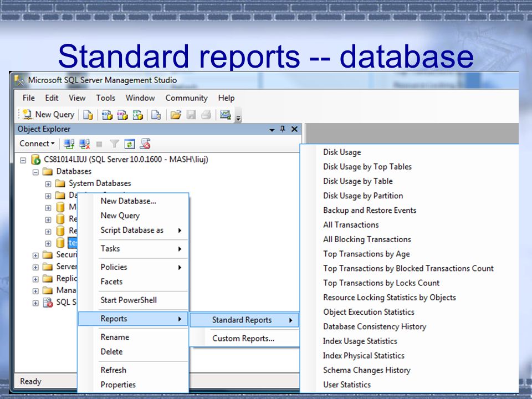
Task: Expand the Replication folder node
Action: click(35, 279)
